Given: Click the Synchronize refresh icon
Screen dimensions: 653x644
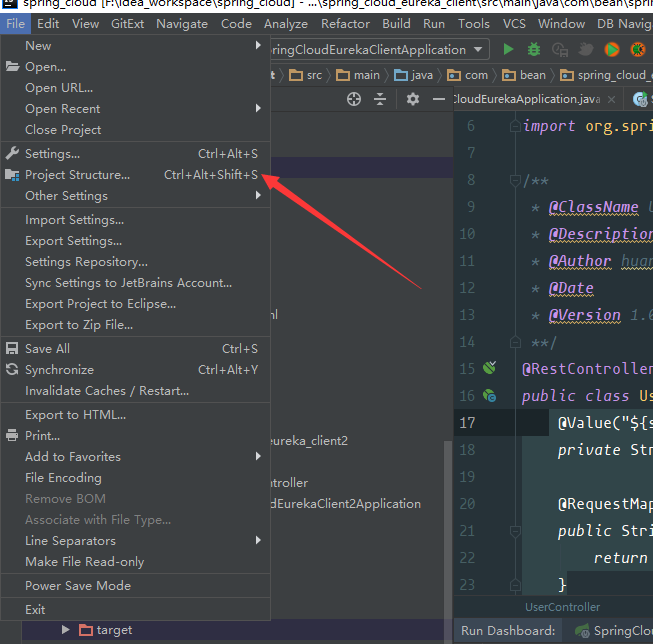Looking at the screenshot, I should coord(12,369).
